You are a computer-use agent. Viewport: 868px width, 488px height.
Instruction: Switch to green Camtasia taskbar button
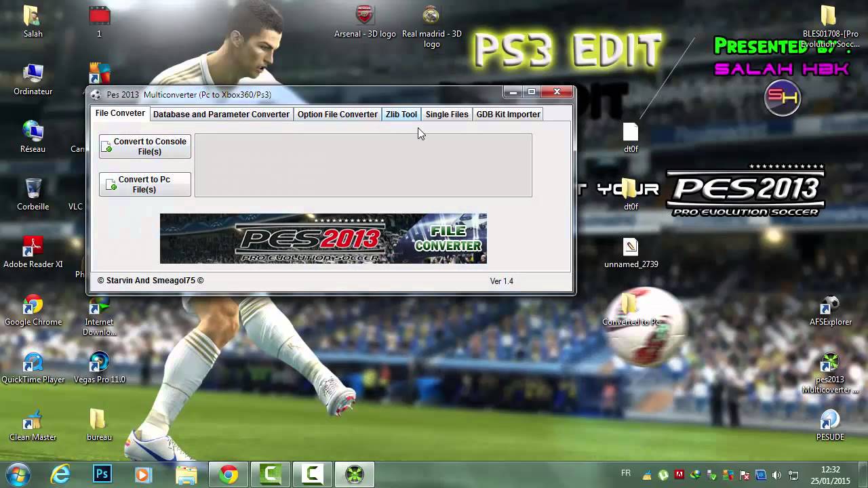271,474
